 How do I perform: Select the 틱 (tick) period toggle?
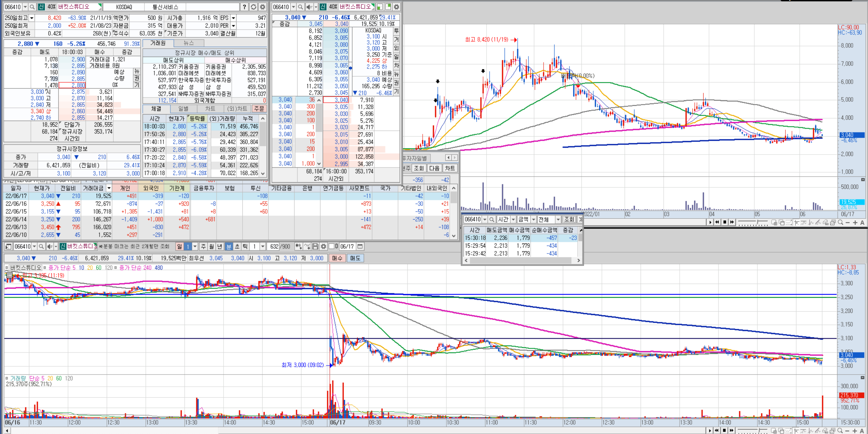[245, 246]
